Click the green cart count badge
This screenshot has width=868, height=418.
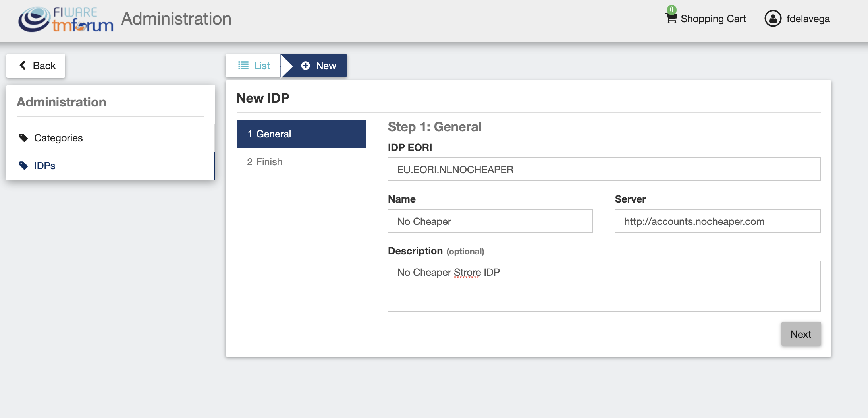[671, 9]
